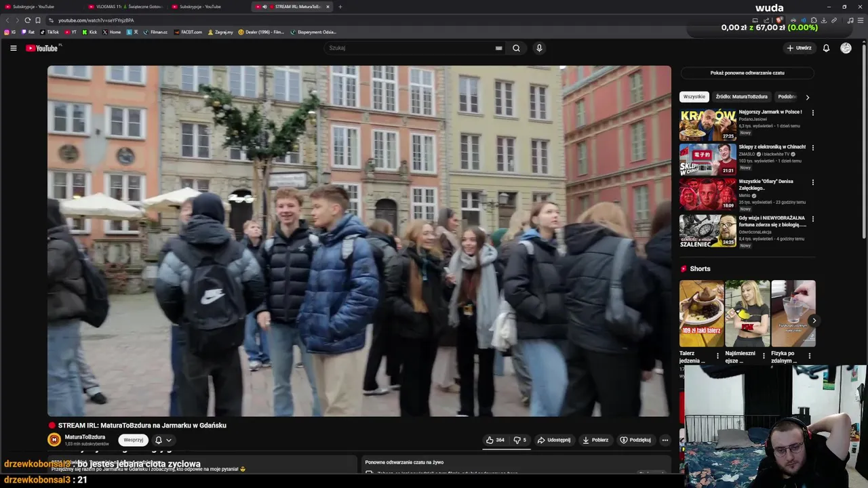This screenshot has height=488, width=868.
Task: Close the STREAM IRL tab
Action: (328, 7)
